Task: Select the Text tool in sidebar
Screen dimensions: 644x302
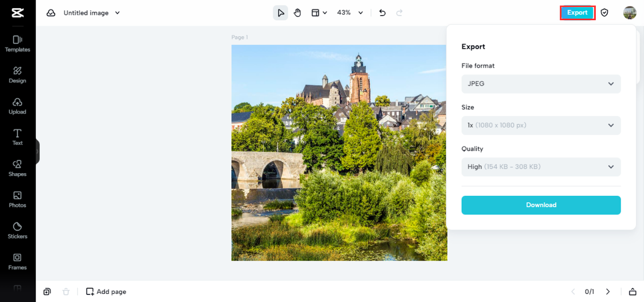Action: (x=17, y=137)
